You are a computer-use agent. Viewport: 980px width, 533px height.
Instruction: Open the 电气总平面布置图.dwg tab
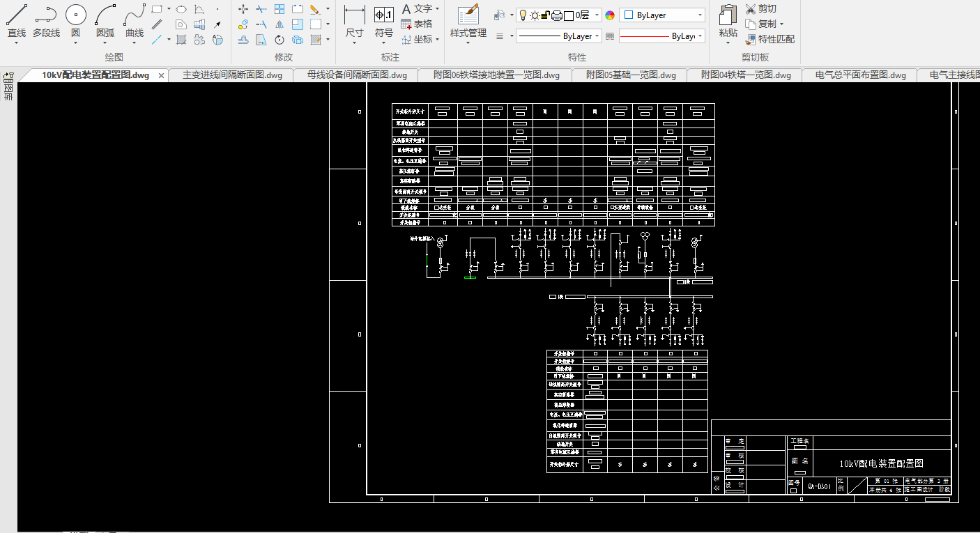860,75
